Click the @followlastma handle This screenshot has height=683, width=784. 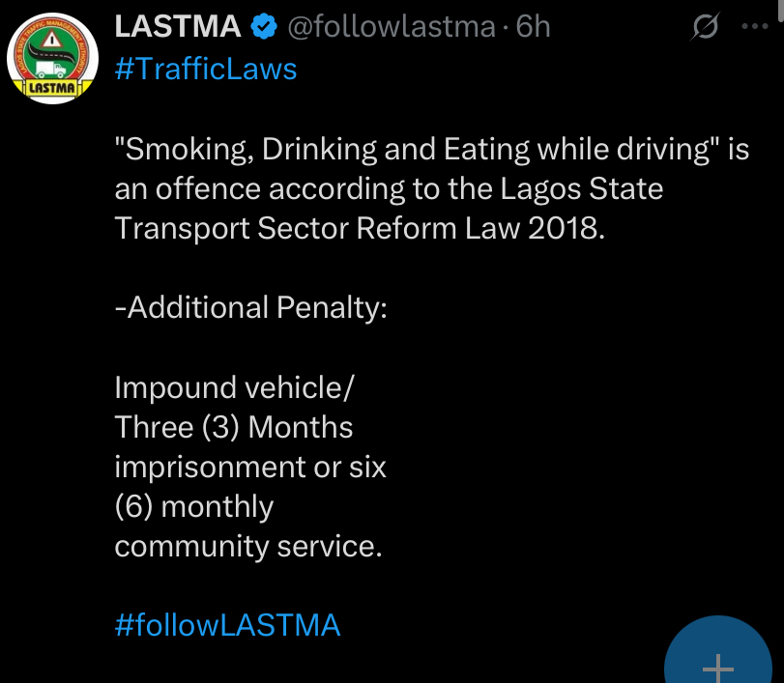pyautogui.click(x=391, y=27)
